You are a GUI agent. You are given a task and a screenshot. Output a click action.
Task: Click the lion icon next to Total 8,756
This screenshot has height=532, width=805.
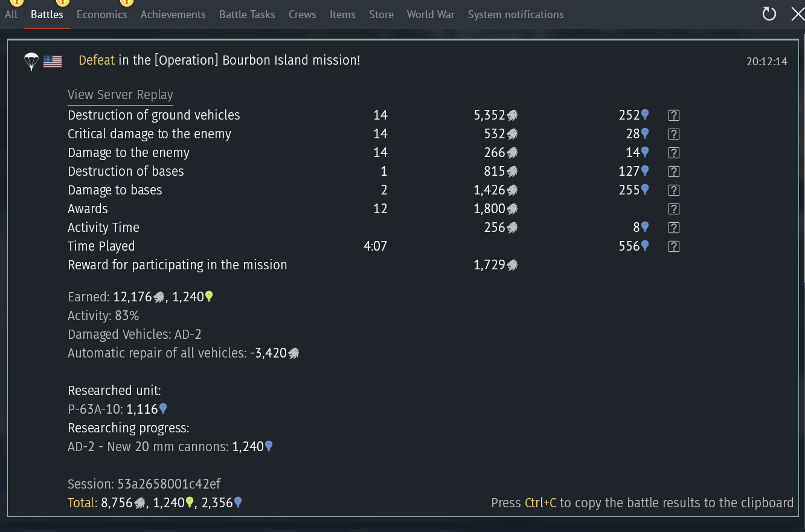coord(140,503)
